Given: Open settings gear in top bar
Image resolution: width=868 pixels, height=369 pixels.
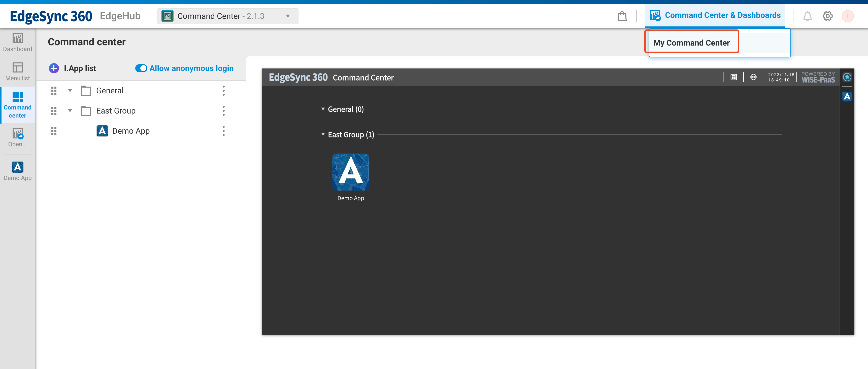Looking at the screenshot, I should (827, 16).
